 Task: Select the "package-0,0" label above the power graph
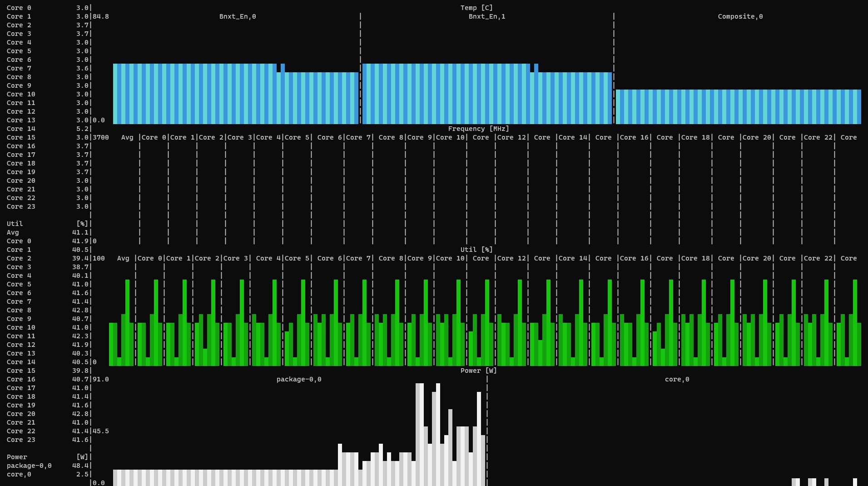(x=299, y=379)
